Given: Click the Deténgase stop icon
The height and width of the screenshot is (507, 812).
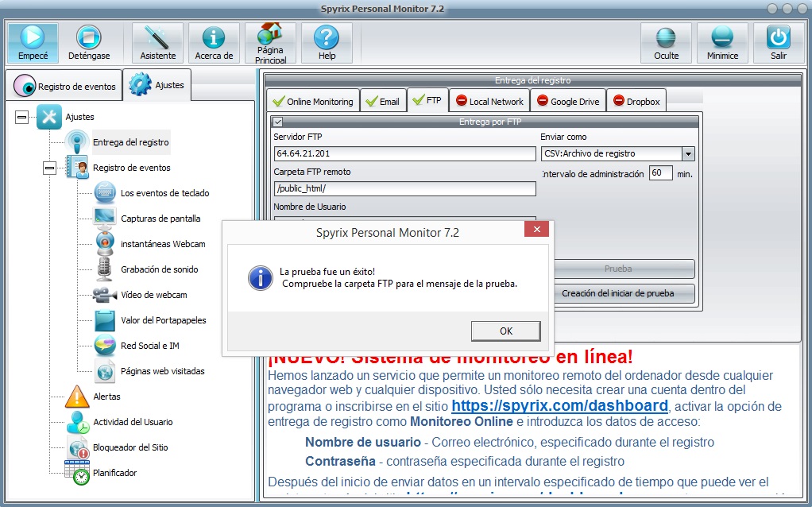Looking at the screenshot, I should 88,37.
